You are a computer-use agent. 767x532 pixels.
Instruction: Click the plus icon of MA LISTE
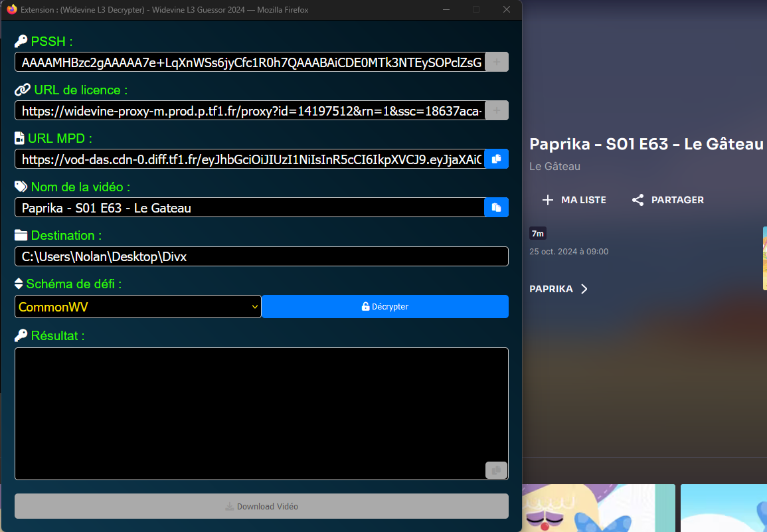548,200
